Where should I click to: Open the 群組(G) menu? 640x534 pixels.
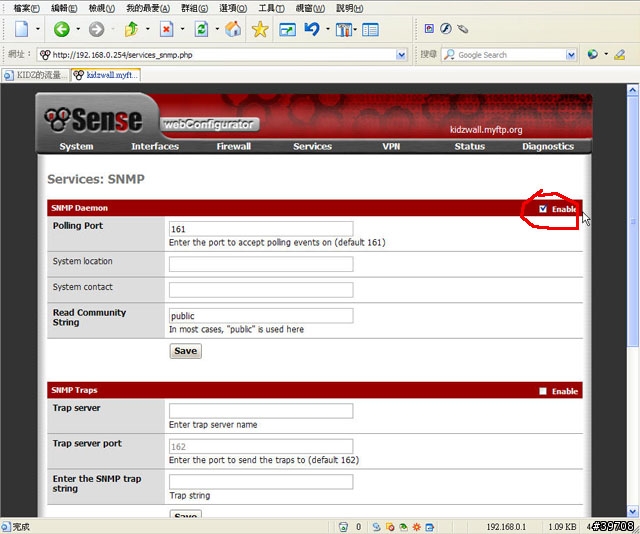tap(195, 8)
